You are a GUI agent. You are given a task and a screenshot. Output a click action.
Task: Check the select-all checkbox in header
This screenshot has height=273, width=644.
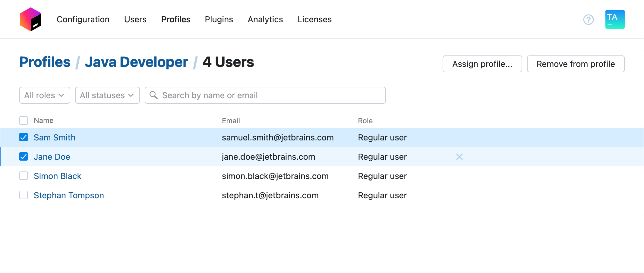point(23,120)
